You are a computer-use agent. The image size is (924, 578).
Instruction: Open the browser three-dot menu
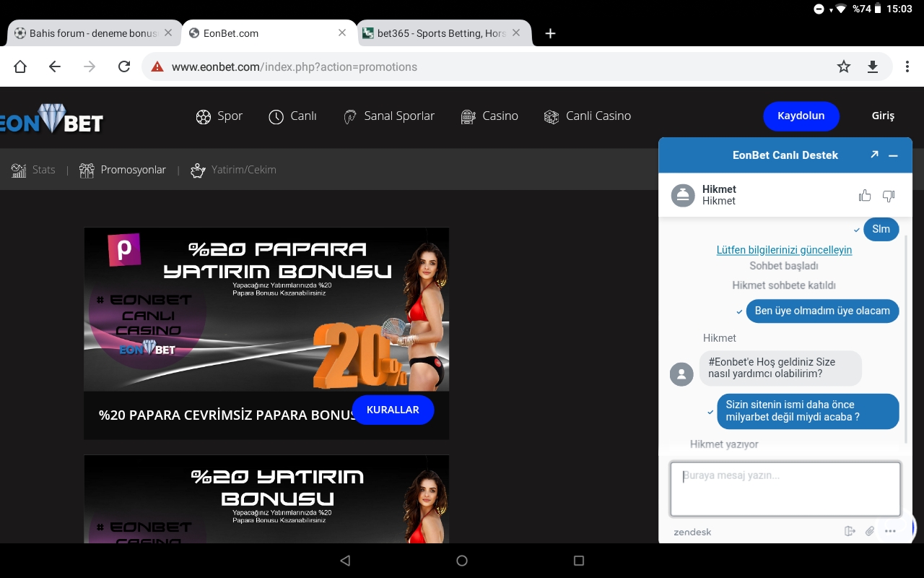click(x=907, y=66)
